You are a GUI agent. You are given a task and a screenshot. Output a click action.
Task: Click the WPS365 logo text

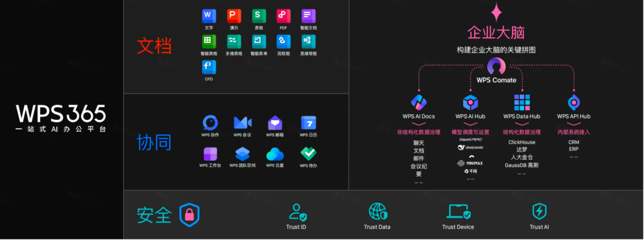click(61, 114)
